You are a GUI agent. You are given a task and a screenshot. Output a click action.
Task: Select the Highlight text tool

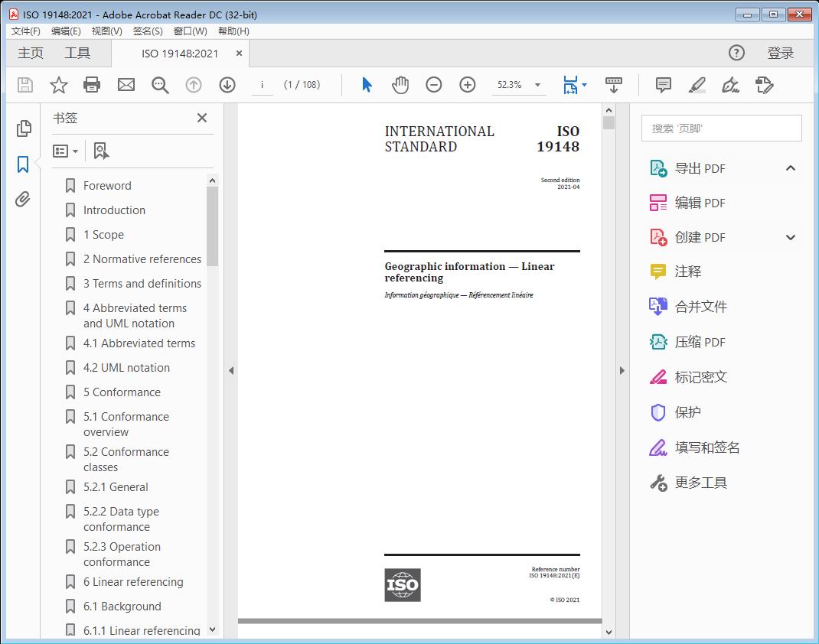697,85
